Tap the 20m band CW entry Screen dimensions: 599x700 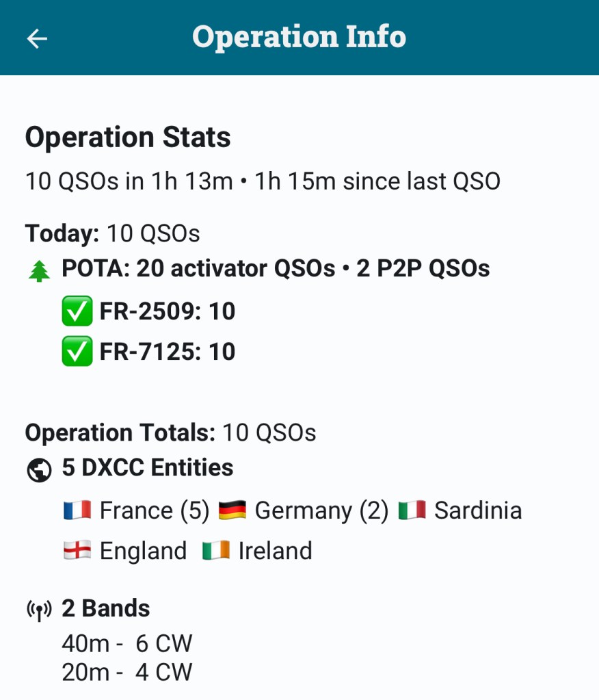(x=127, y=672)
